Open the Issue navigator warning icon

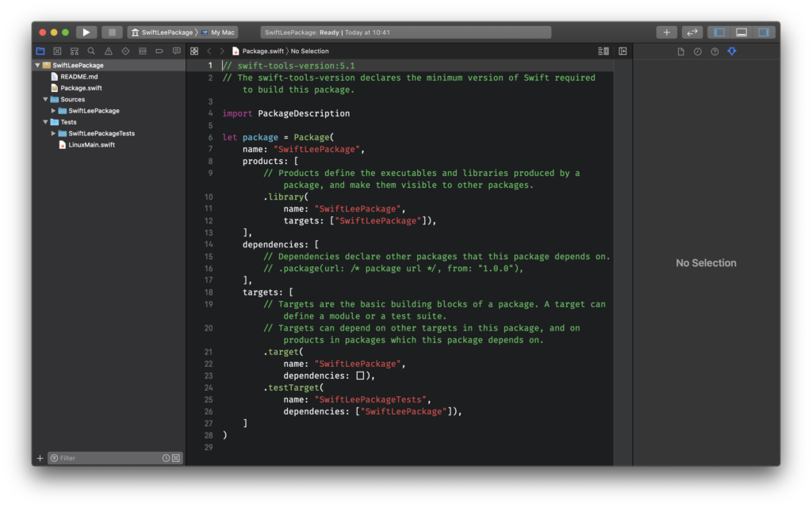coord(108,52)
